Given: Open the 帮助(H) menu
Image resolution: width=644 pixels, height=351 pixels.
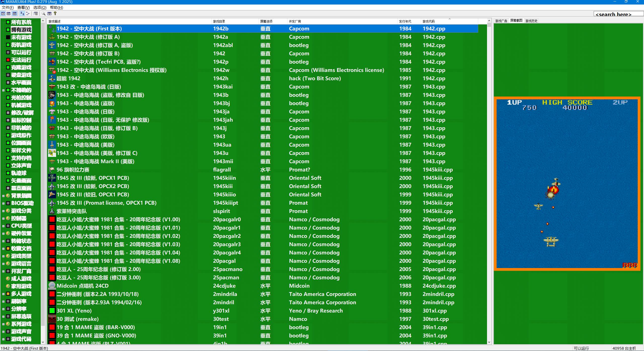Looking at the screenshot, I should point(56,8).
